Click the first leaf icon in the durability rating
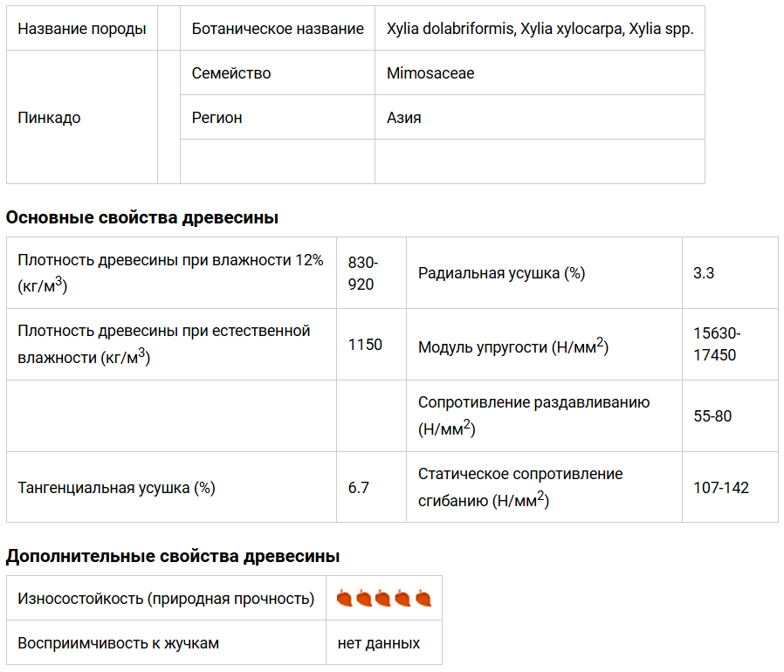Viewport: 784px width, 672px height. pos(344,599)
